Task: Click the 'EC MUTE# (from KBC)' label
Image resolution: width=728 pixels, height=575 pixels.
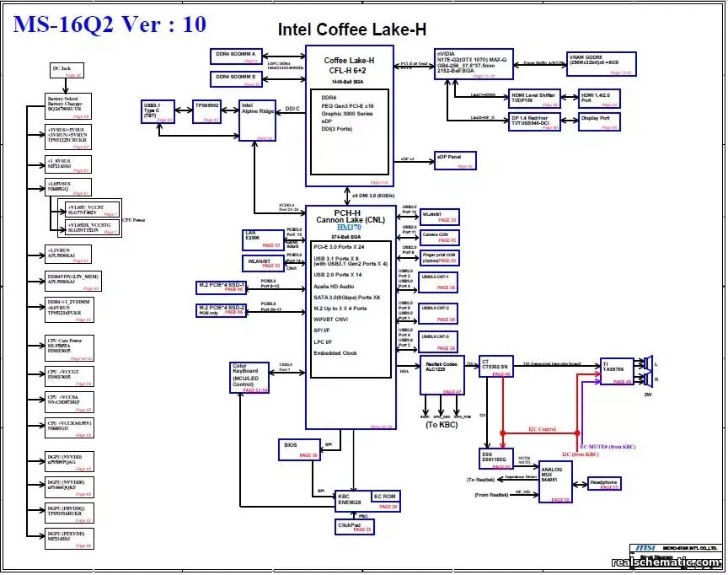Action: pyautogui.click(x=608, y=447)
